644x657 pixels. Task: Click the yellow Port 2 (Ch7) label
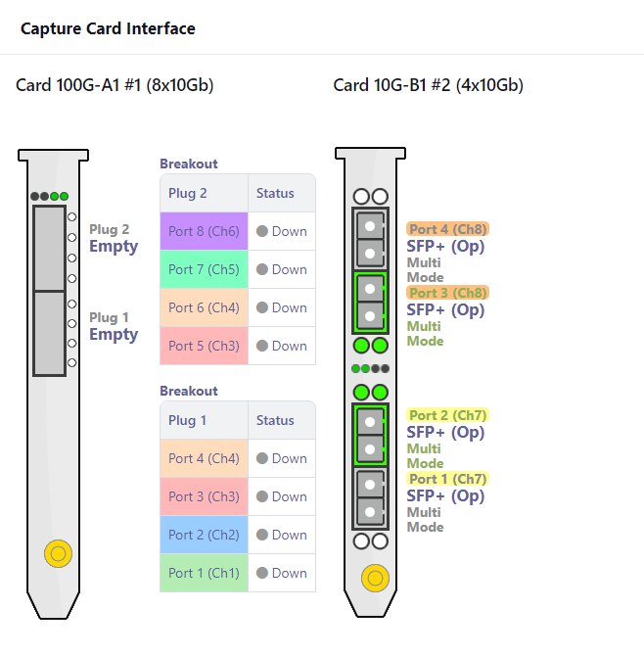click(447, 415)
